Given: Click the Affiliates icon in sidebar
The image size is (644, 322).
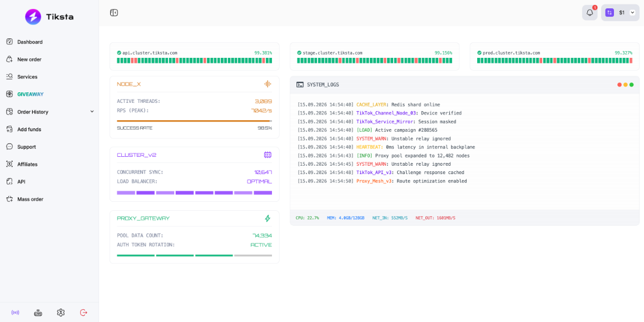Looking at the screenshot, I should [10, 164].
